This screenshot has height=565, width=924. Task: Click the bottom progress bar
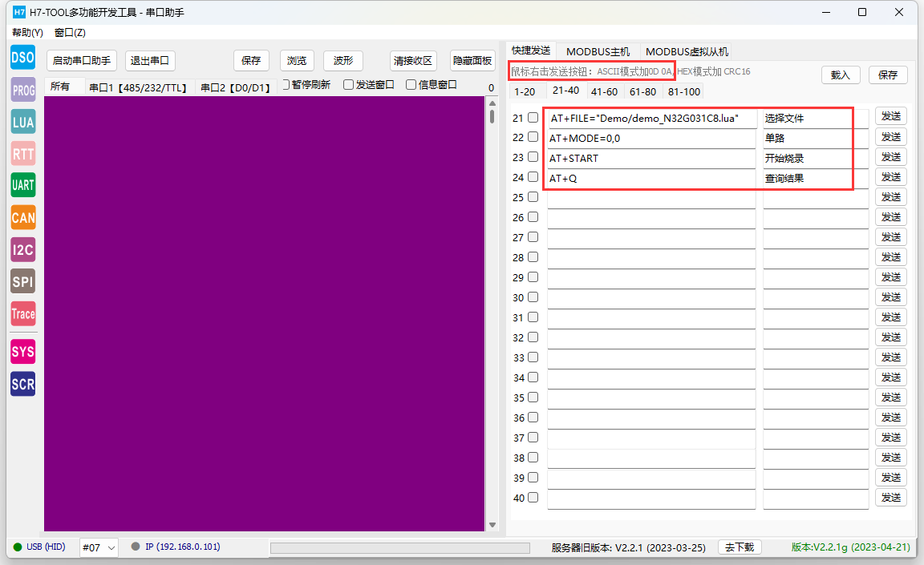click(x=400, y=548)
